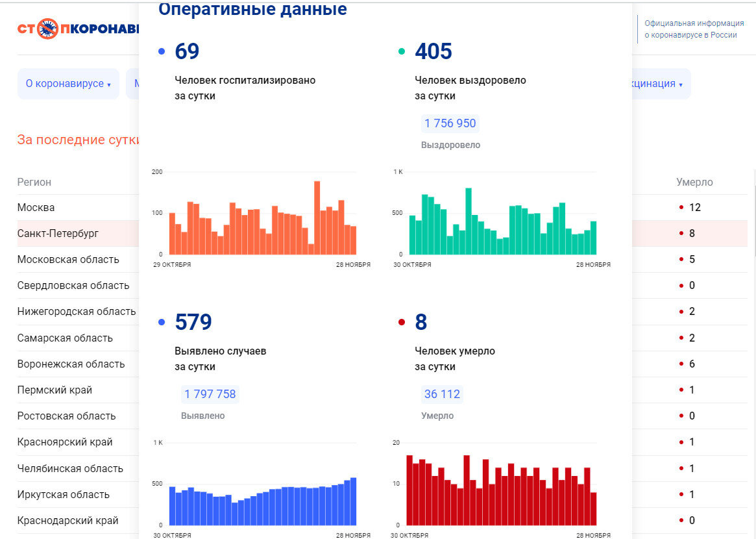Click the 36 112 deaths total chip

click(442, 394)
